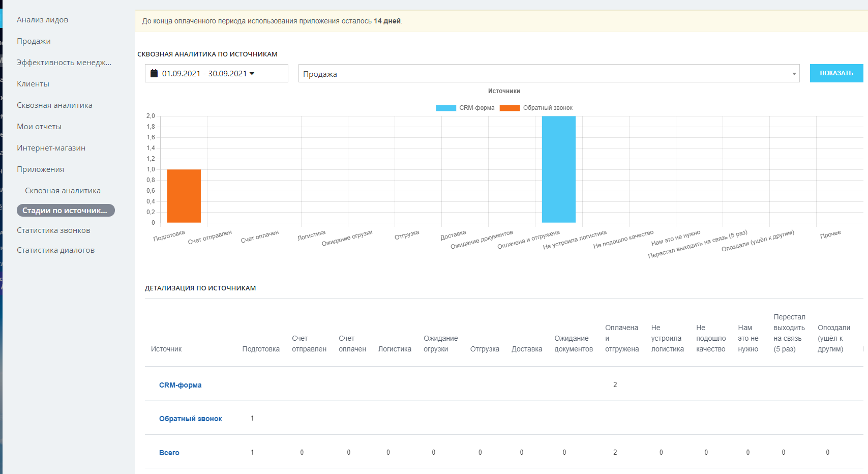Expand the Приложения sidebar section
868x474 pixels.
click(40, 169)
